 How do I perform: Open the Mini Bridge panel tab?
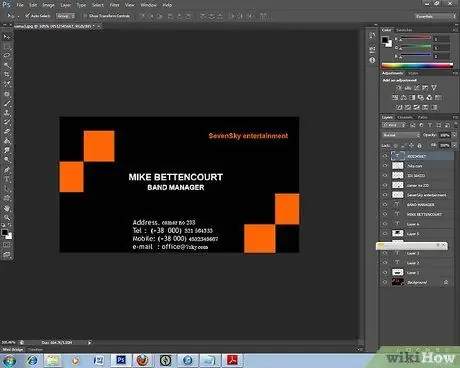(13, 349)
